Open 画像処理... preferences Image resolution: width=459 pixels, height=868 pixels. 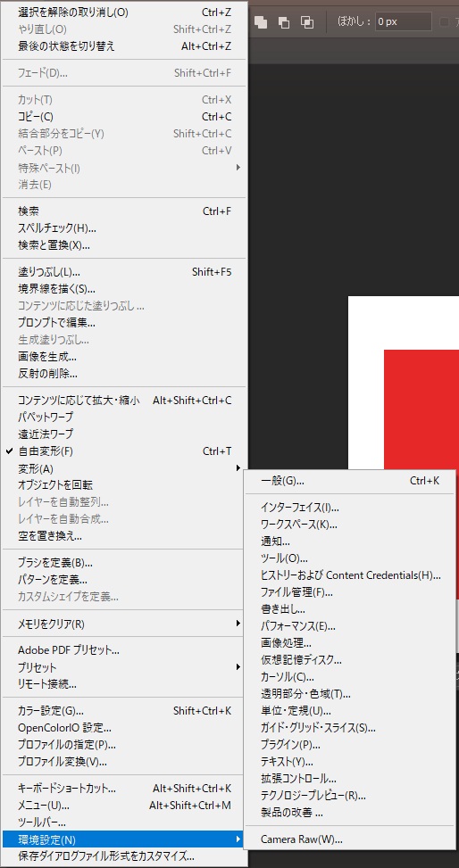click(350, 643)
